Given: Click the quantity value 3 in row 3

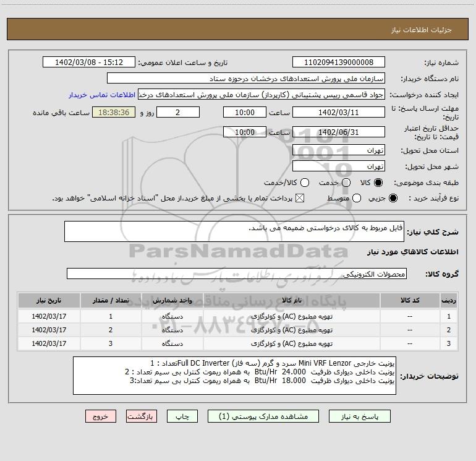Looking at the screenshot, I should click(111, 343).
